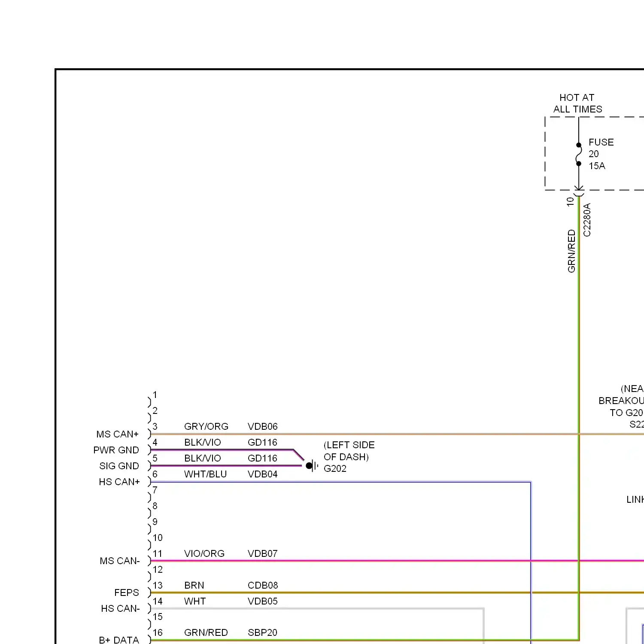
Task: Click connector pin number 2
Action: pyautogui.click(x=155, y=410)
